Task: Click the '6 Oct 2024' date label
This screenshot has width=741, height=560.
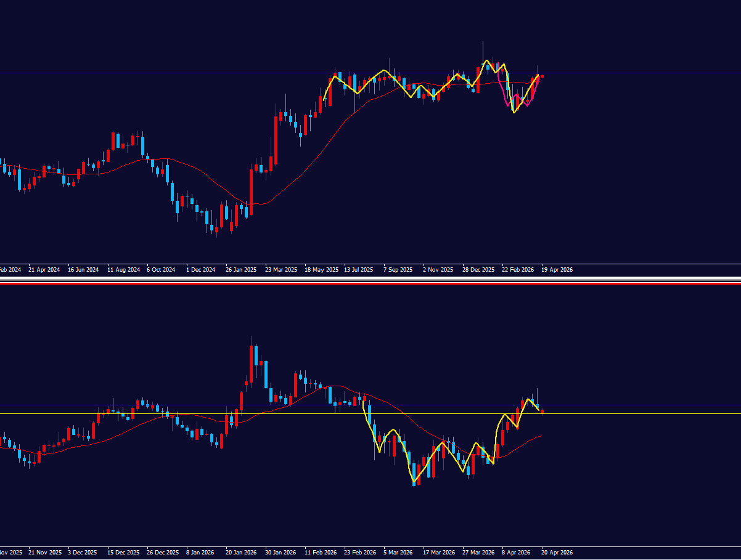Action: (x=161, y=270)
